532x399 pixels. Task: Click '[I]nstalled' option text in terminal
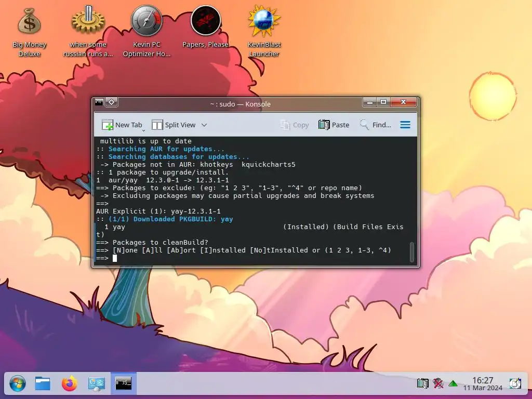click(223, 250)
